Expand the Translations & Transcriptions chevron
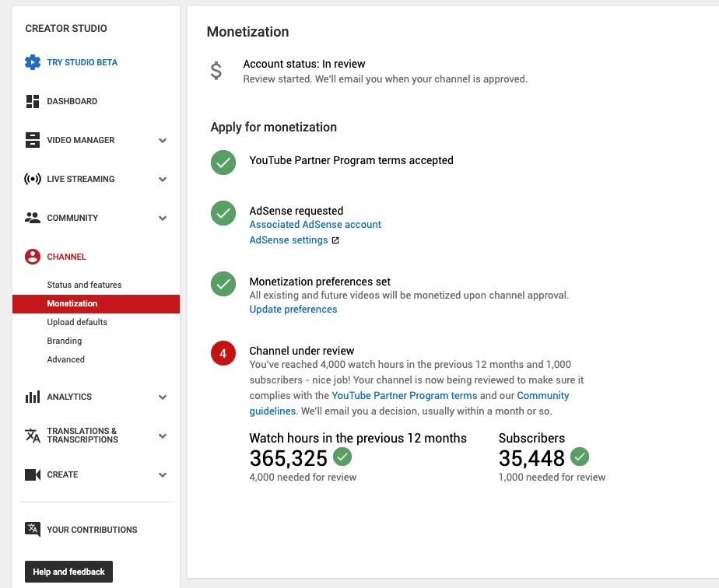Screen dimensions: 719x588 tap(163, 436)
